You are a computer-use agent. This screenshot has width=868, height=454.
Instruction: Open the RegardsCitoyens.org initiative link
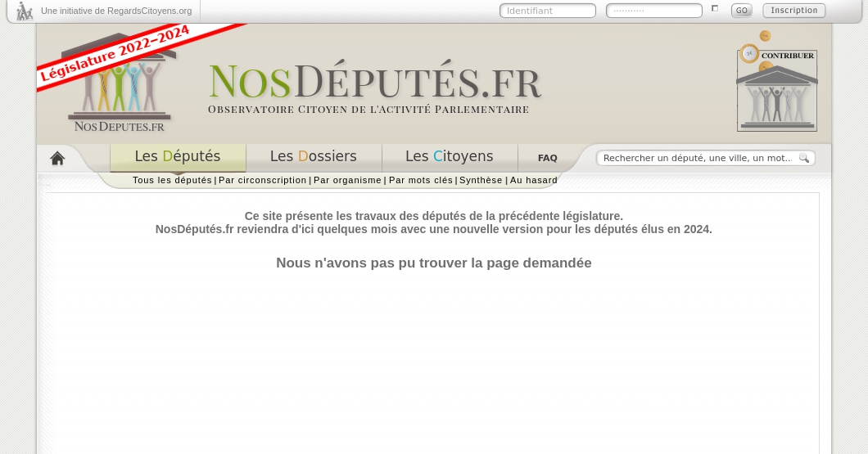tap(116, 11)
